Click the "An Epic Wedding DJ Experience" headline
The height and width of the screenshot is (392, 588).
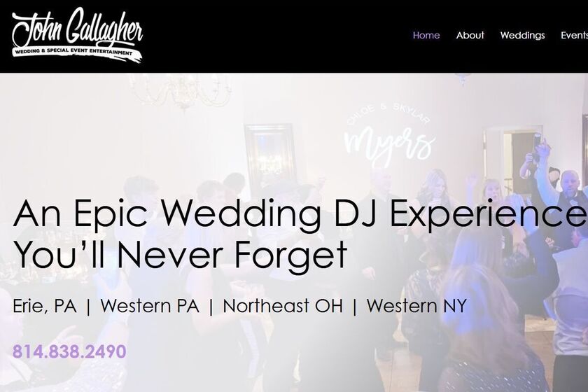coord(300,213)
